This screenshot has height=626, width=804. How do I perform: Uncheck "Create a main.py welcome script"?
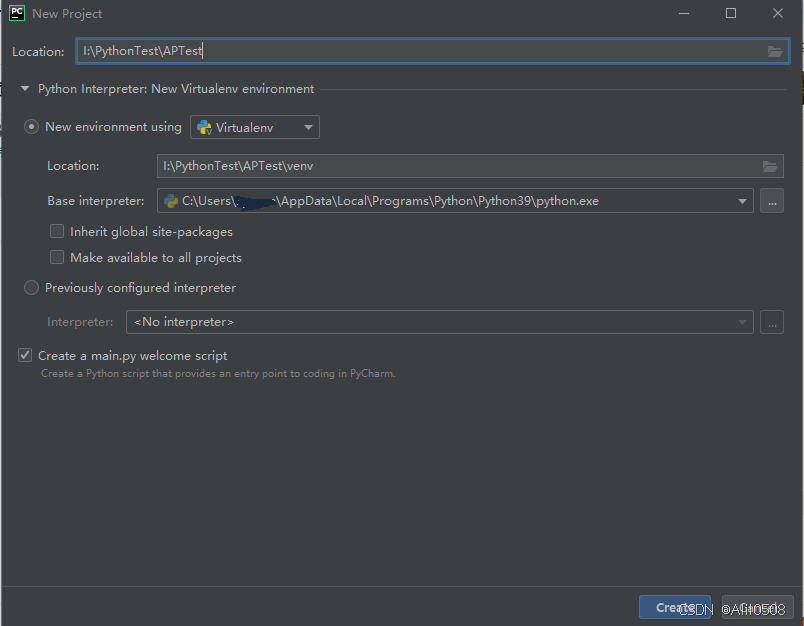(24, 354)
